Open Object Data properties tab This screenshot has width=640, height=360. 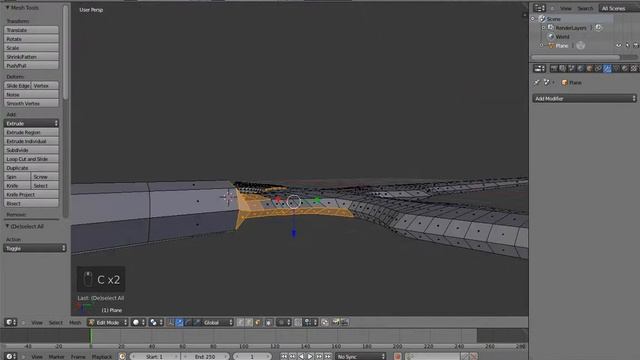click(x=616, y=69)
